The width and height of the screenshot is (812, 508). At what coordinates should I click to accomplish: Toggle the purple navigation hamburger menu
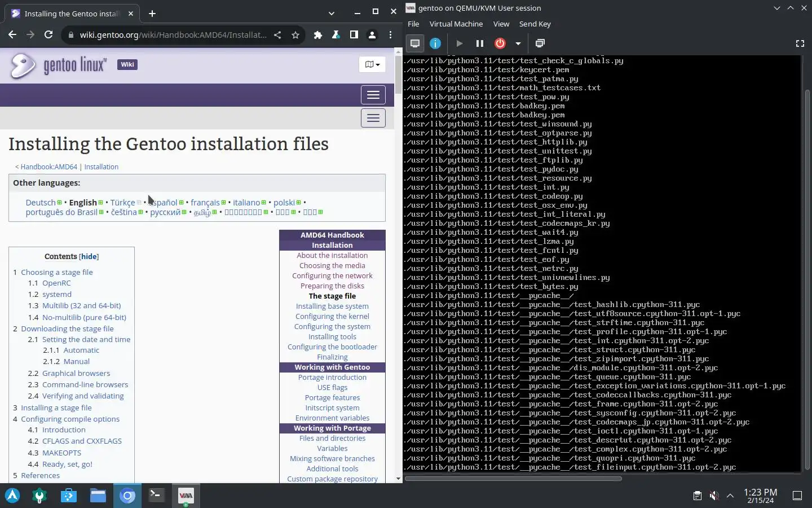tap(373, 95)
